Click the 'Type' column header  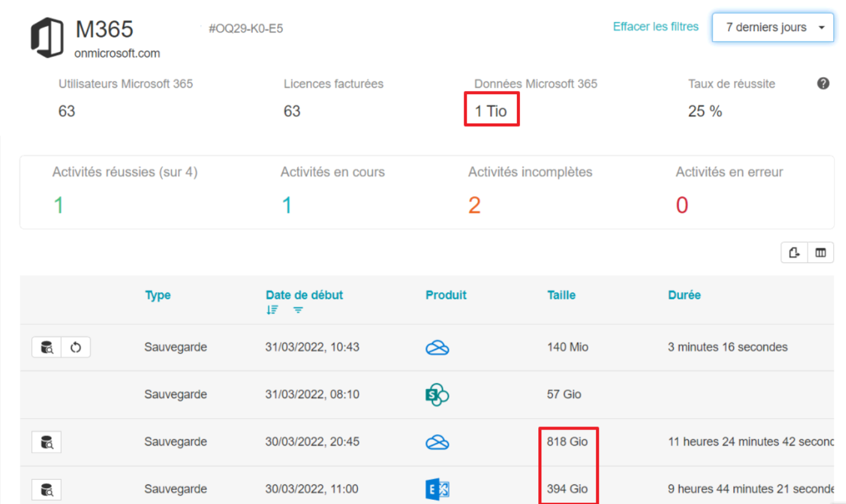point(158,295)
